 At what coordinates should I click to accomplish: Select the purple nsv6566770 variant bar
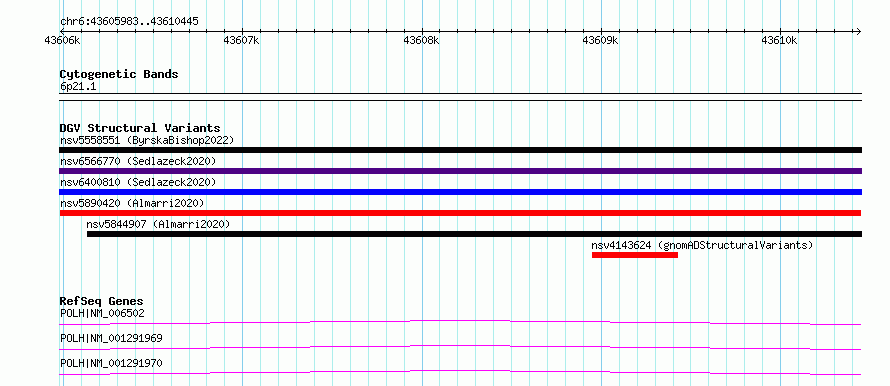(460, 171)
